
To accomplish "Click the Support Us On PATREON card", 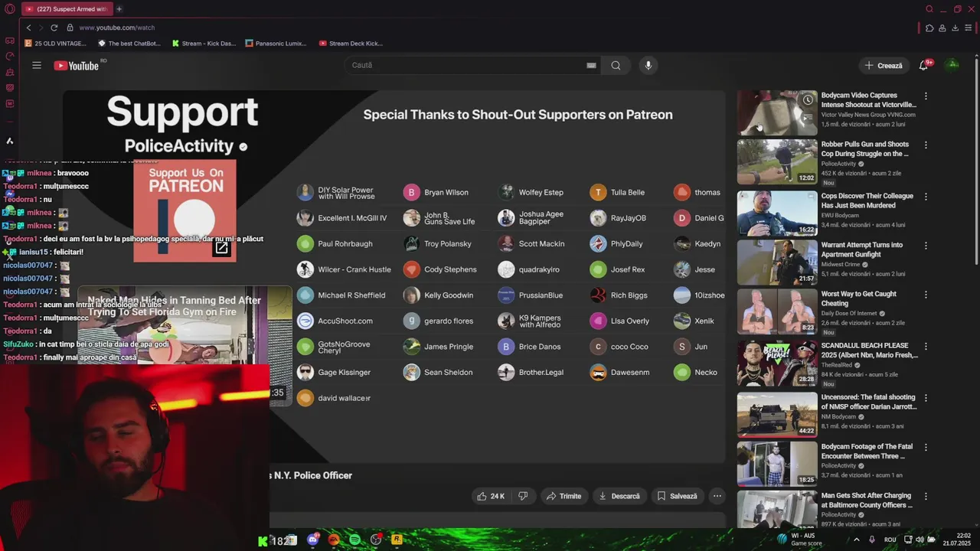I will [185, 210].
